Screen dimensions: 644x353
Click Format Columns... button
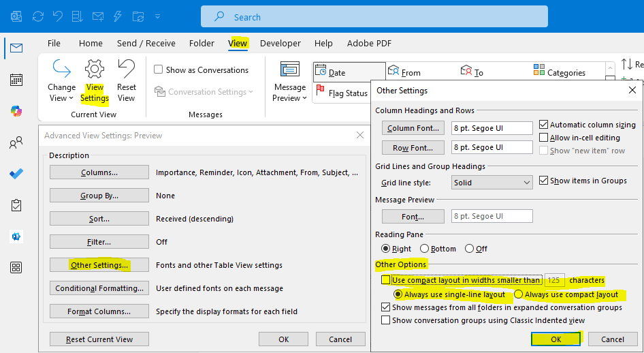pyautogui.click(x=99, y=311)
